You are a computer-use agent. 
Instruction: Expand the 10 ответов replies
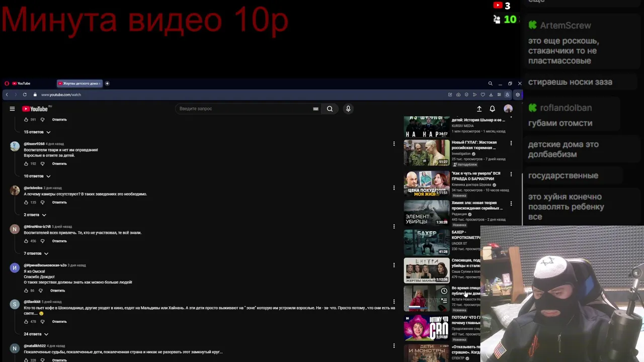[37, 176]
